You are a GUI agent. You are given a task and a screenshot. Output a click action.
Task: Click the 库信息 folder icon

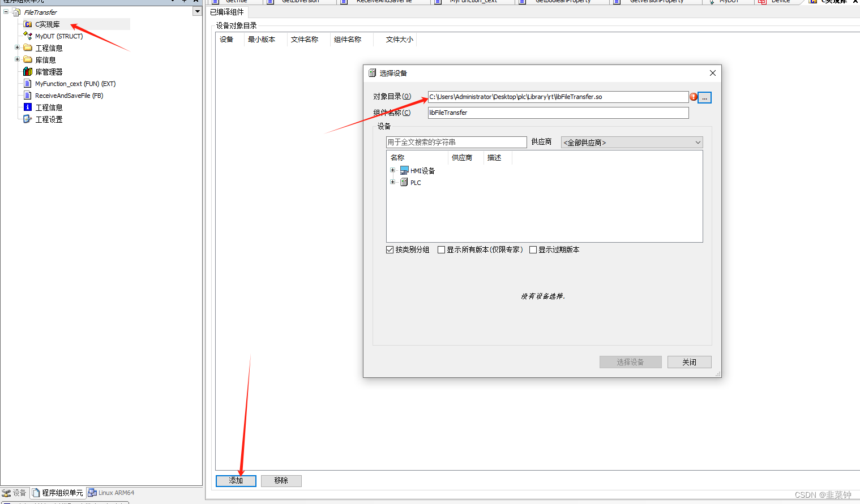click(x=28, y=60)
